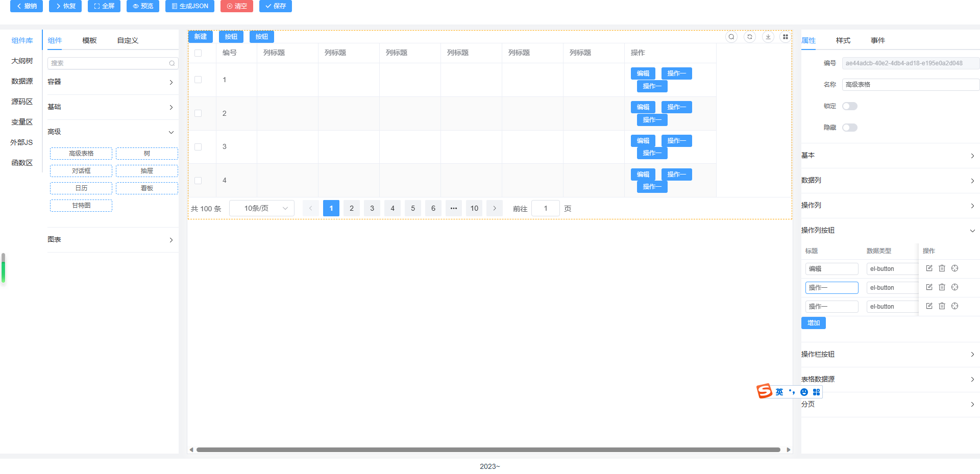Click the crosshair icon in the last 操作一 row

point(954,306)
